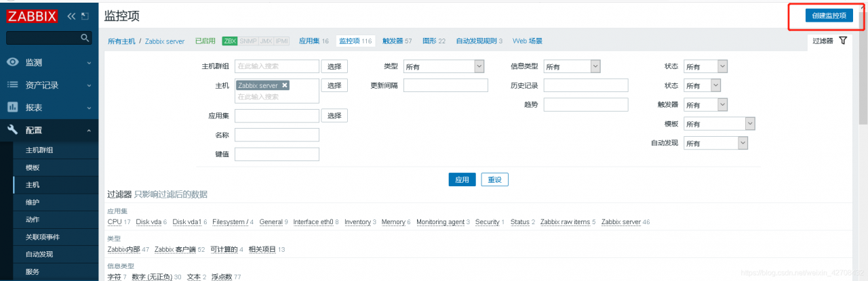Click the 主机群组 search field
The image size is (868, 281).
point(277,66)
